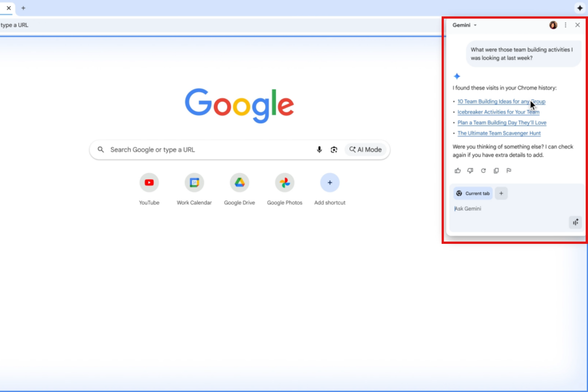Open the AI Mode search button
Viewport: 588px width, 392px height.
pos(366,150)
